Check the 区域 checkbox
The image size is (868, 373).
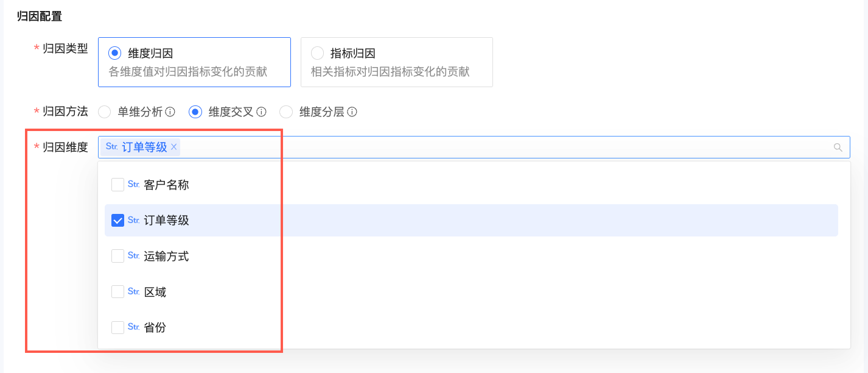click(x=118, y=292)
